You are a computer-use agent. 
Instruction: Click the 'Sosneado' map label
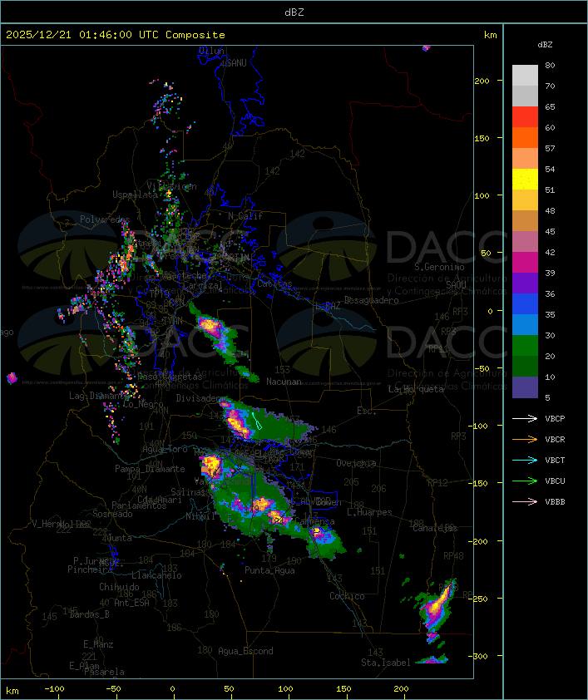pyautogui.click(x=112, y=514)
